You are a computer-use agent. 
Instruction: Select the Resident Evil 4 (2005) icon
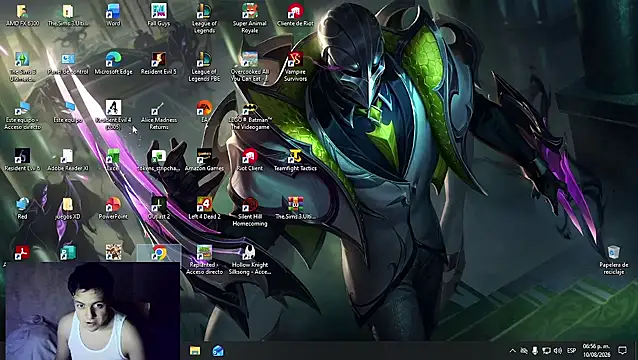114,115
